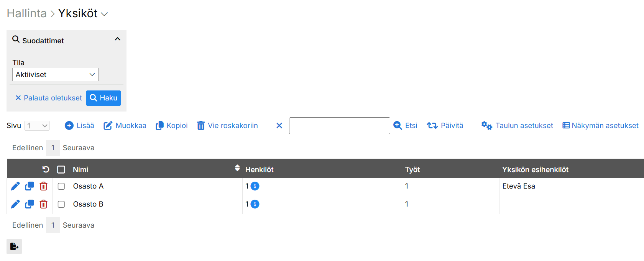Tick the checkbox for Osasto A

tap(61, 186)
